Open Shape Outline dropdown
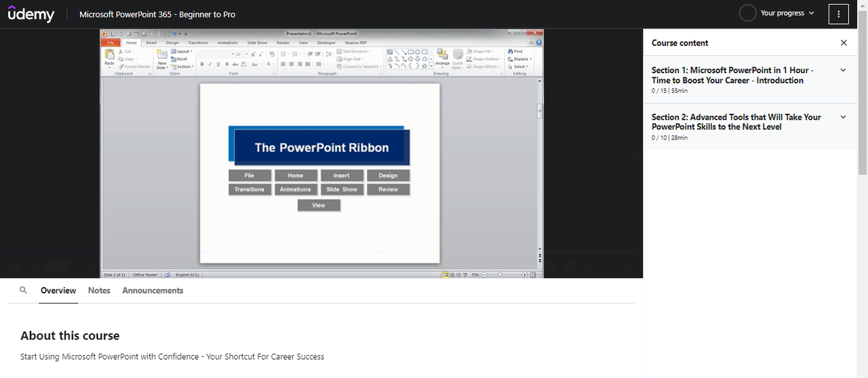Image resolution: width=868 pixels, height=378 pixels. 486,59
